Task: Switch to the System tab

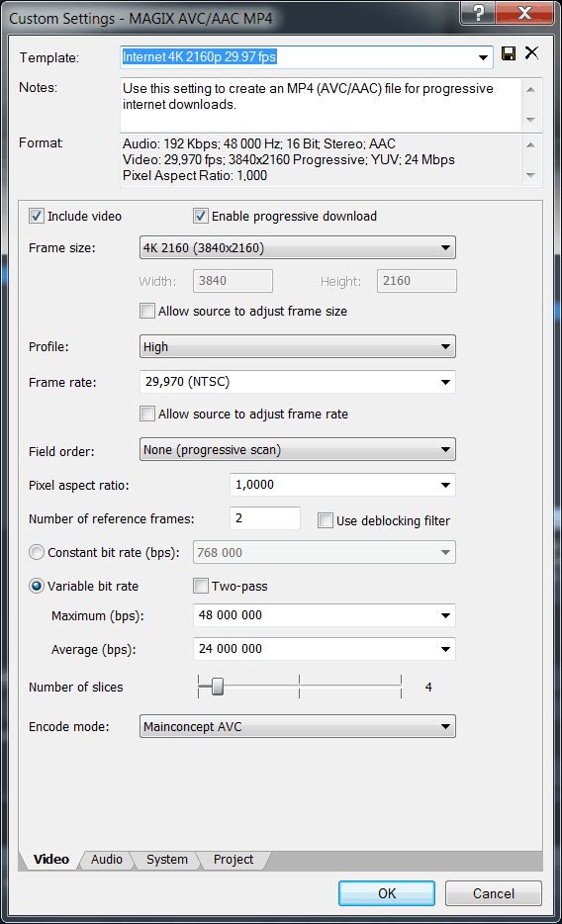Action: (166, 860)
